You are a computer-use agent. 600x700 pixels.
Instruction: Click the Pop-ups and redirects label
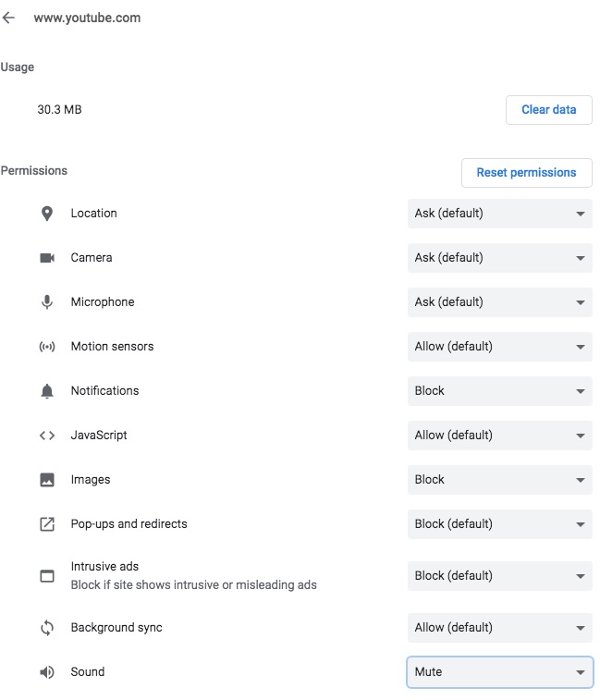pyautogui.click(x=129, y=524)
